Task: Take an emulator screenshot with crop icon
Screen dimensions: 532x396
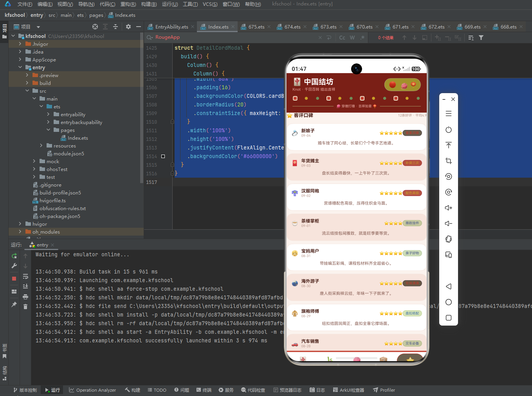Action: click(x=449, y=161)
